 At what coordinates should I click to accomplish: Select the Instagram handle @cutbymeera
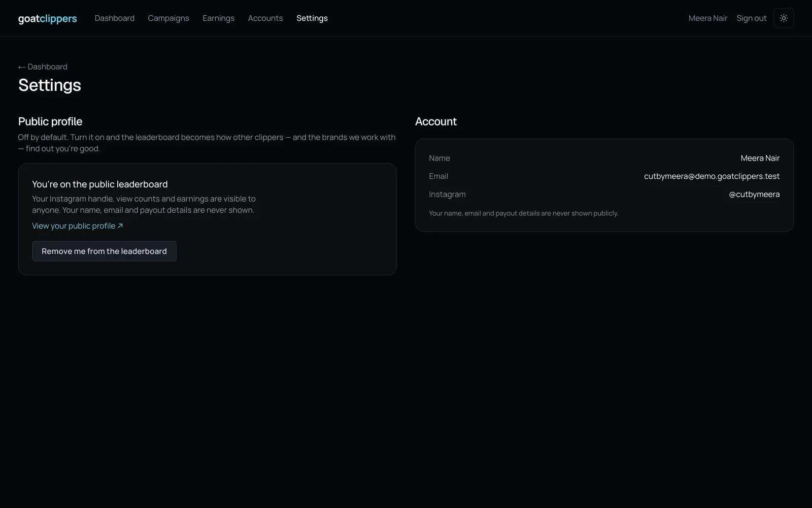click(x=754, y=195)
